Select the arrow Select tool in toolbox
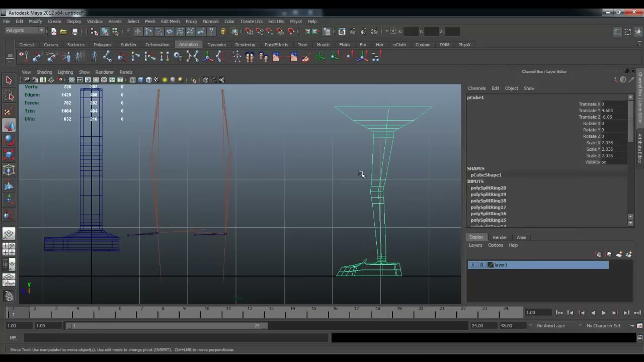The height and width of the screenshot is (362, 644). click(x=9, y=80)
